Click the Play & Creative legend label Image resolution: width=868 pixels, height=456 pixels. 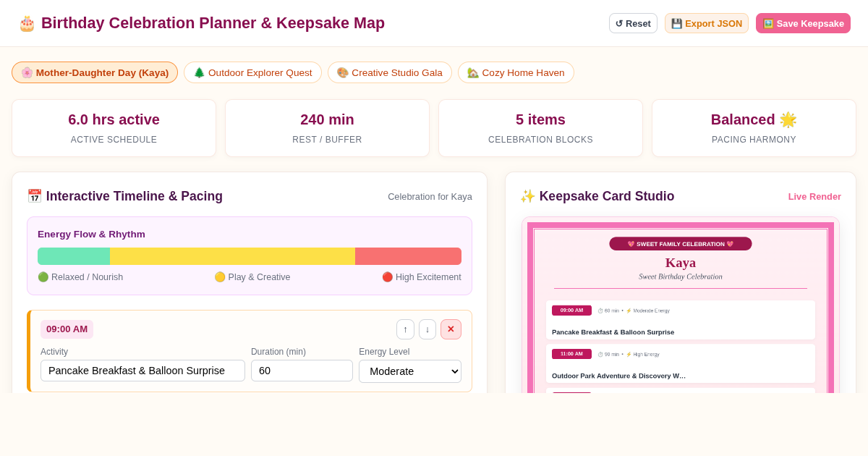point(252,277)
